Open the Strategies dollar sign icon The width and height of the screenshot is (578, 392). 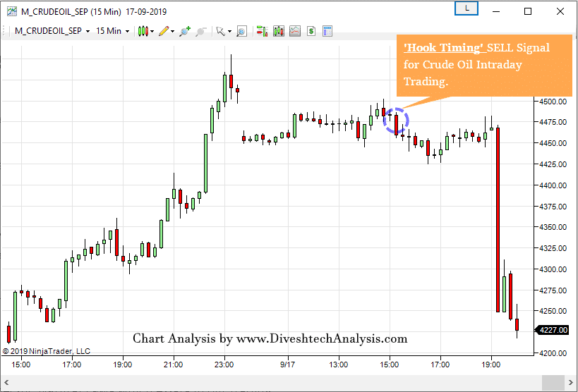(x=311, y=31)
